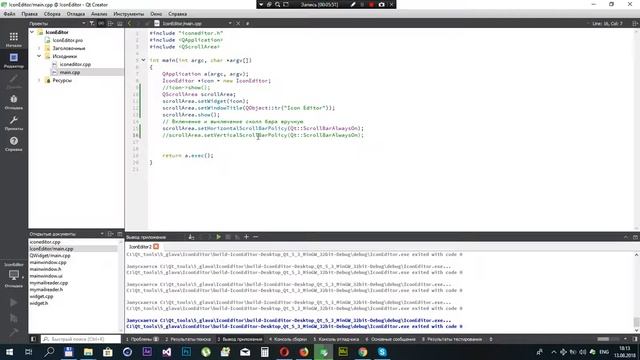Zoom in output text with plus icon

point(246,237)
